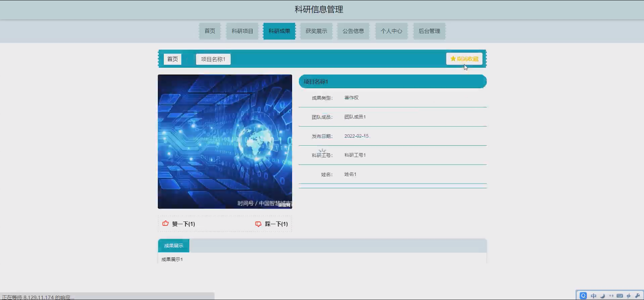
Task: Click the project cover image
Action: click(225, 142)
